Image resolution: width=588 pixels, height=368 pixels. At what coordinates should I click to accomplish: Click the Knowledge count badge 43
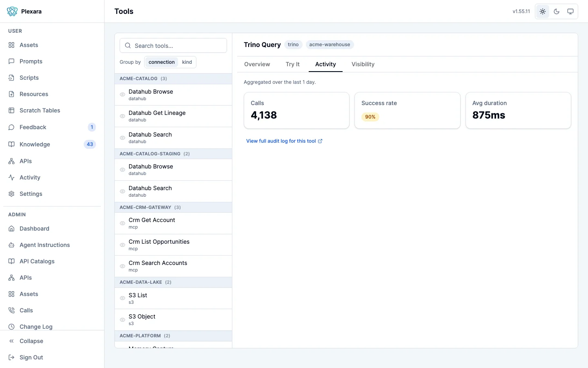(x=90, y=144)
